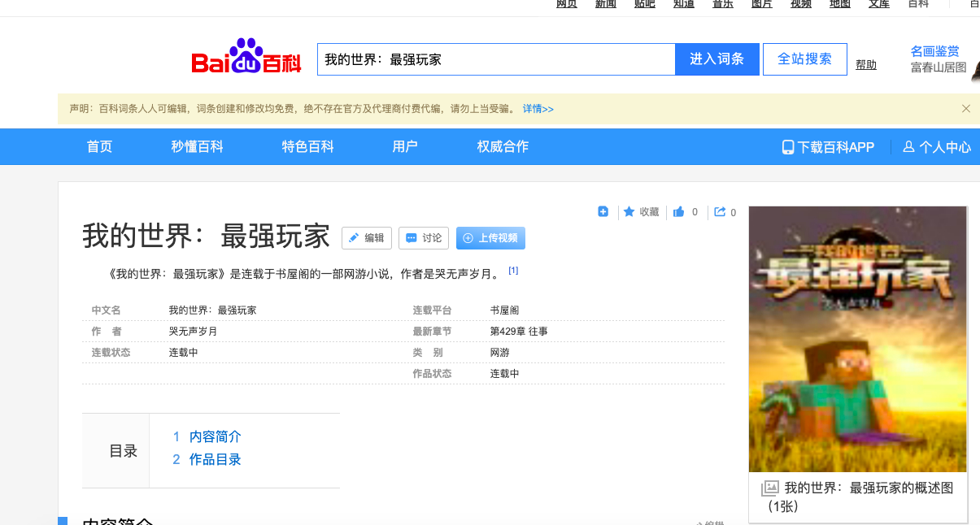Select the 首页 navigation tab
The width and height of the screenshot is (980, 525).
[x=99, y=147]
